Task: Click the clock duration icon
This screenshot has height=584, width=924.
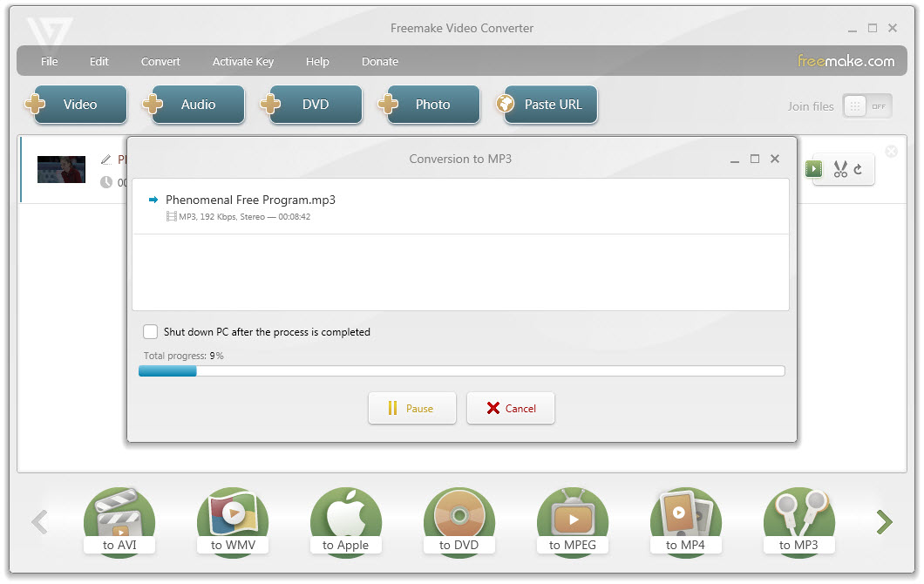Action: coord(106,182)
